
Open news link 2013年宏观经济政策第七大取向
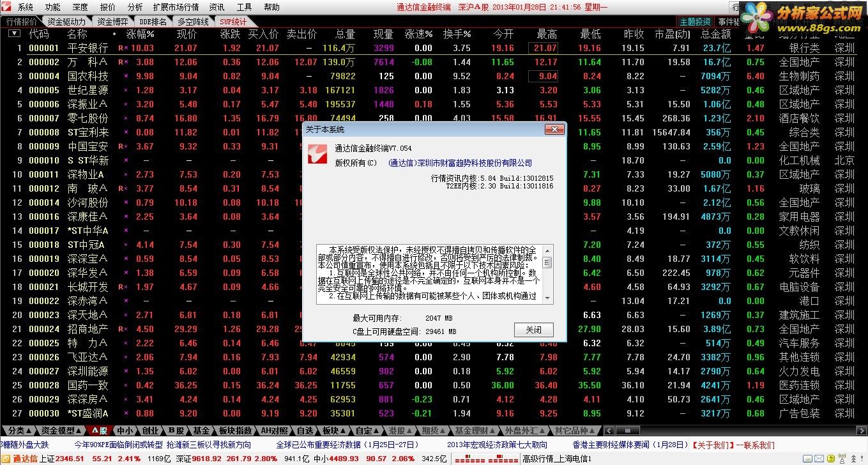click(x=497, y=445)
